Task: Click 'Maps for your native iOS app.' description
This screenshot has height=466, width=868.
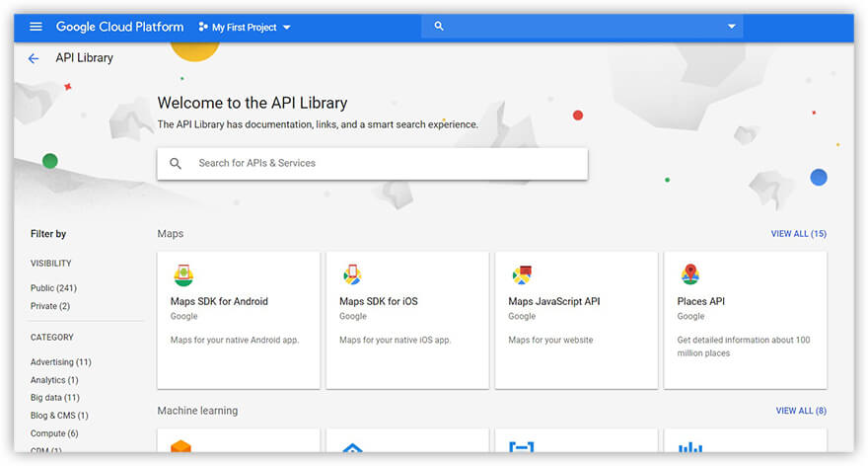Action: point(396,341)
